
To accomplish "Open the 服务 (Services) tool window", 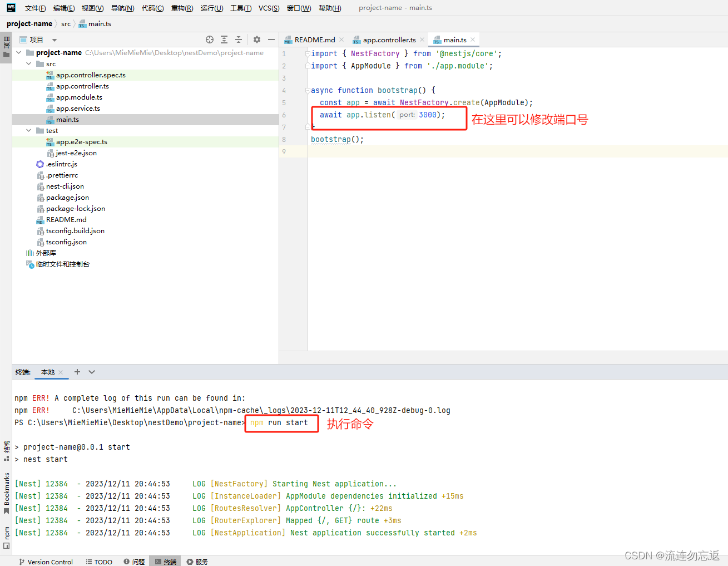I will click(196, 562).
